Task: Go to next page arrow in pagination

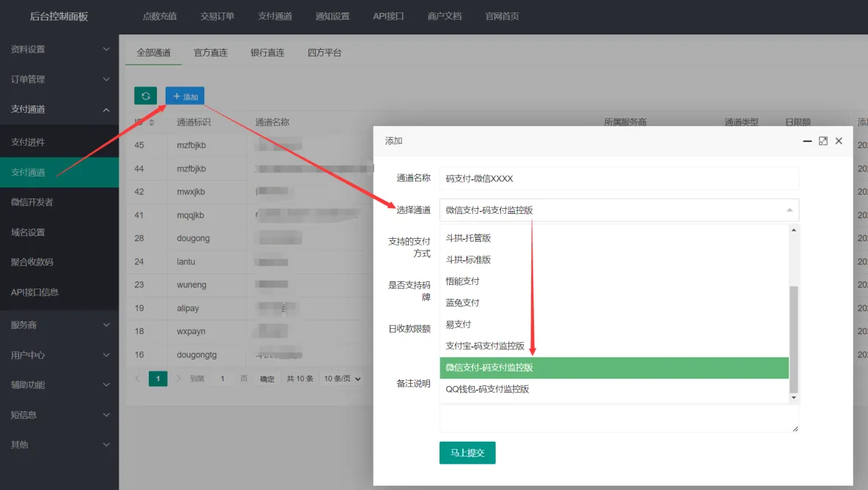Action: point(179,379)
